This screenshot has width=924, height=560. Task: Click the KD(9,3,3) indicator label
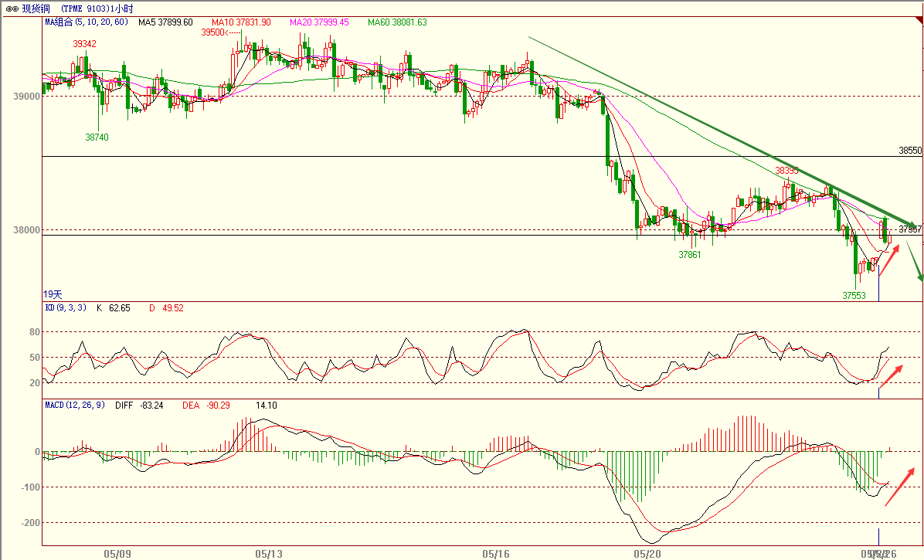[x=65, y=308]
